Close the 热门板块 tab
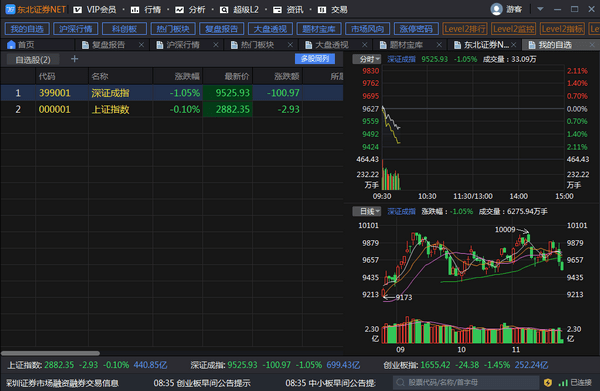This screenshot has height=391, width=600. [x=290, y=45]
